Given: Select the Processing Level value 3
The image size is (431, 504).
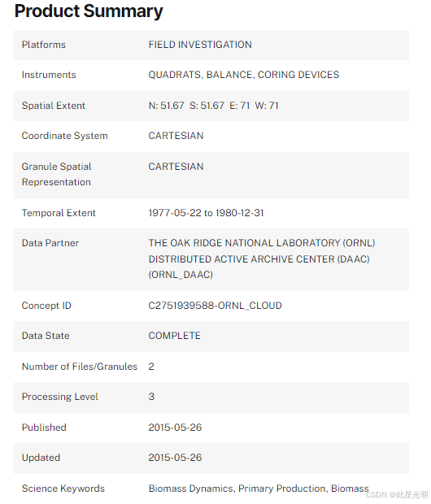Looking at the screenshot, I should 151,397.
